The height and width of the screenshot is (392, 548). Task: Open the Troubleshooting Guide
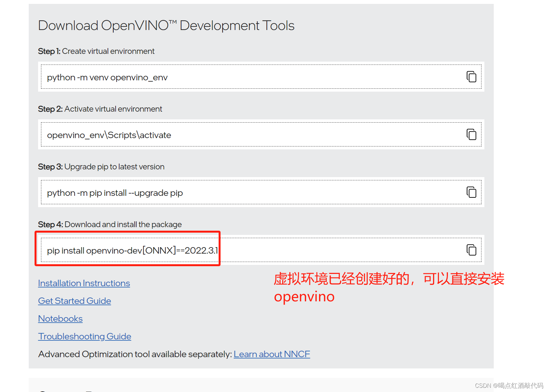click(x=85, y=336)
